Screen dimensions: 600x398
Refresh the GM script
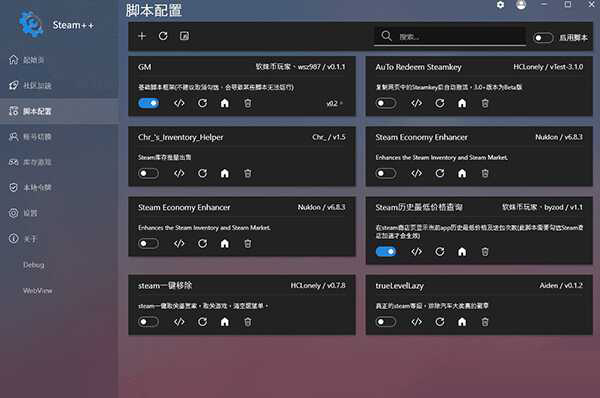202,103
